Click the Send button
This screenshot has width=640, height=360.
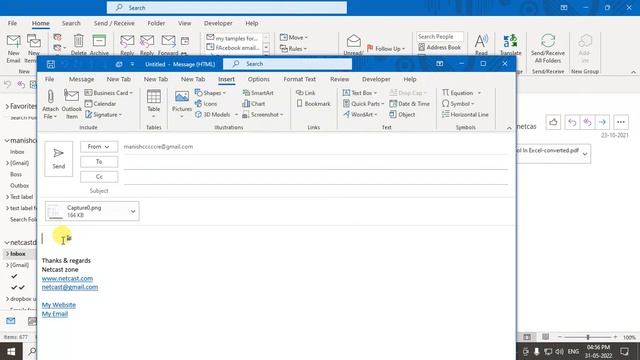[x=58, y=159]
